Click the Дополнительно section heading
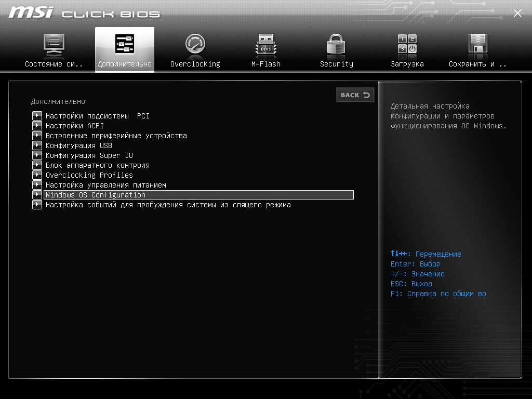The height and width of the screenshot is (399, 532). [x=58, y=101]
